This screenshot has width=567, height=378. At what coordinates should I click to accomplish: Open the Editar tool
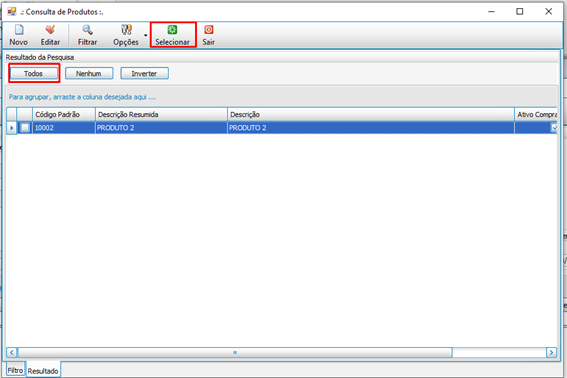coord(50,35)
